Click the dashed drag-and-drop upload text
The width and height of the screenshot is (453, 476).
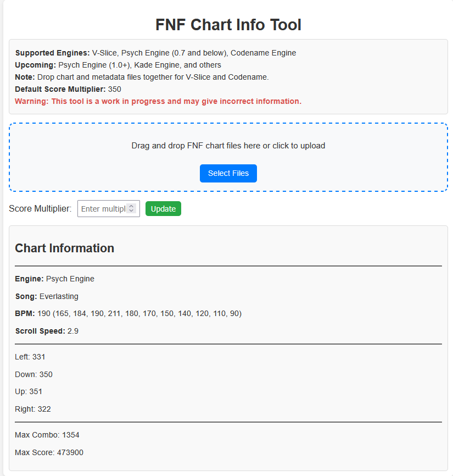(x=228, y=146)
